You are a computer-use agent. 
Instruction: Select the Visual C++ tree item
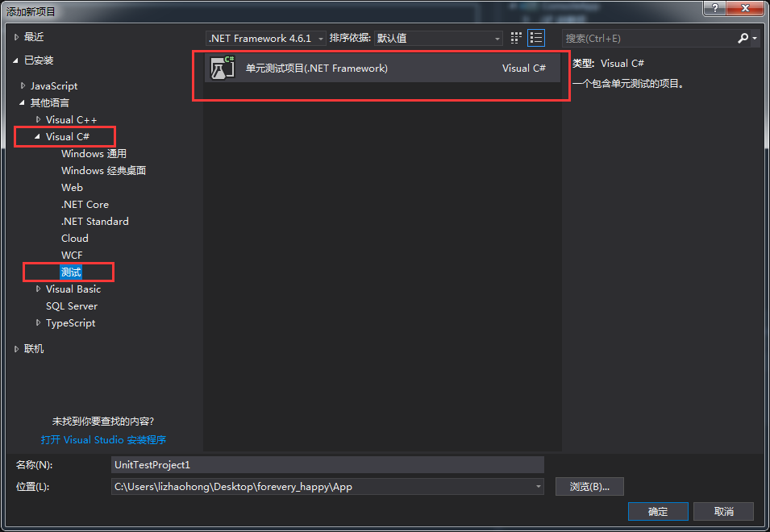pyautogui.click(x=71, y=120)
